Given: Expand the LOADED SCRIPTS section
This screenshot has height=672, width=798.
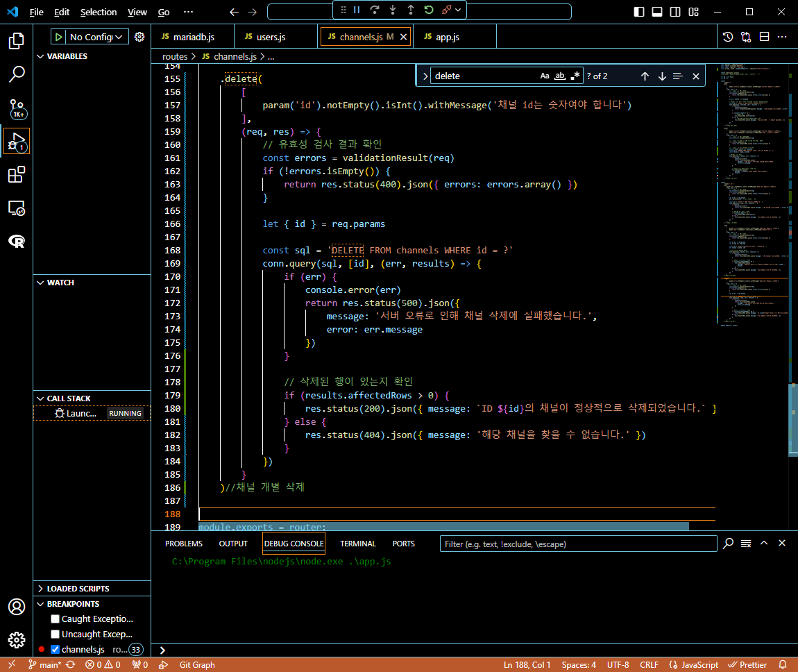Looking at the screenshot, I should click(x=41, y=589).
